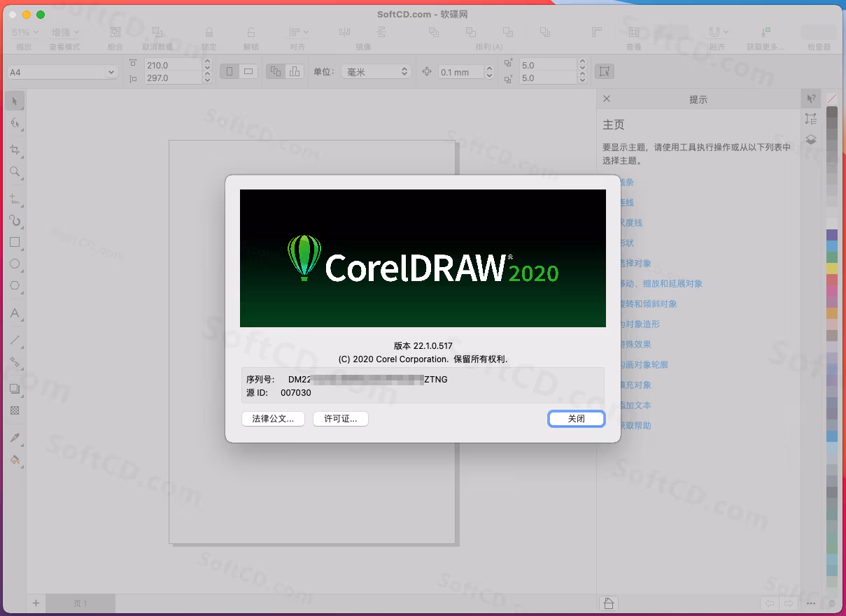
Task: Open the 毫米 units dropdown
Action: click(376, 72)
